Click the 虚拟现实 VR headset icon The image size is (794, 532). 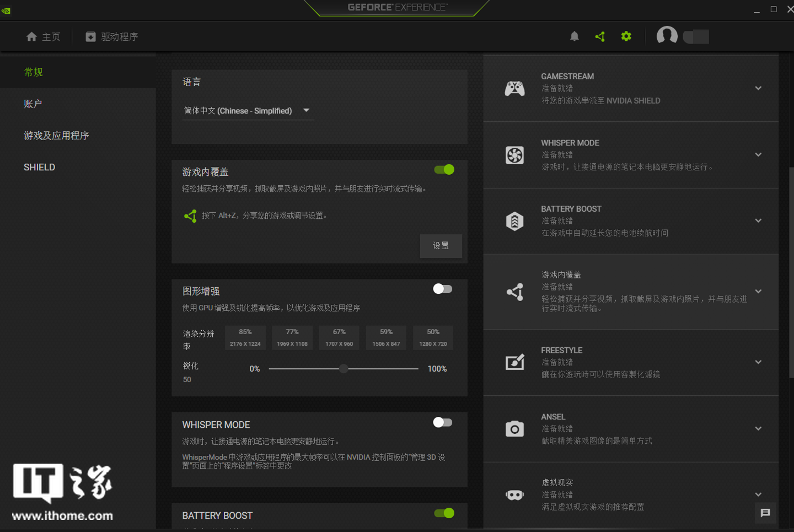[514, 495]
